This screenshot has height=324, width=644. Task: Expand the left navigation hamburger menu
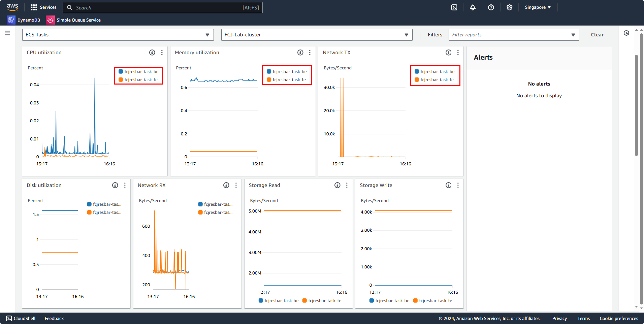(7, 33)
